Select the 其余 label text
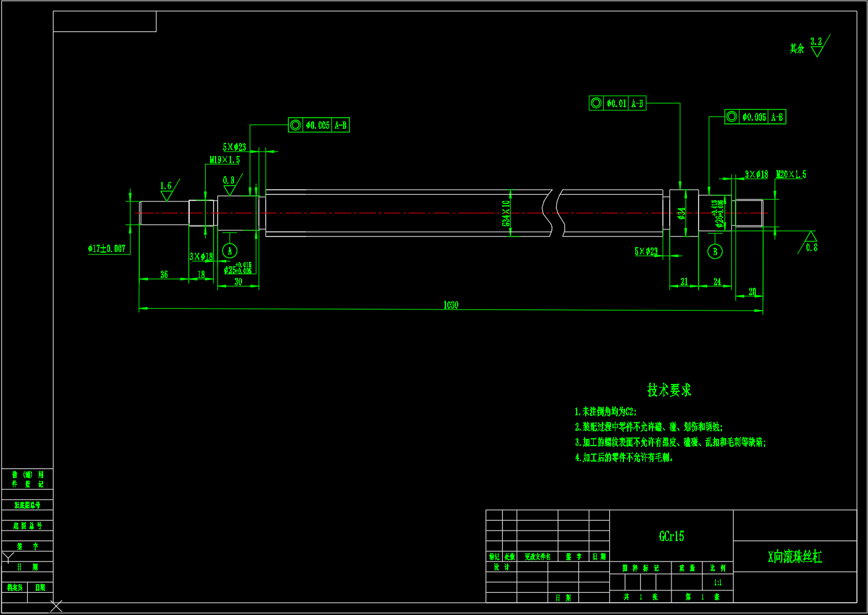Viewport: 868px width, 615px height. point(797,49)
